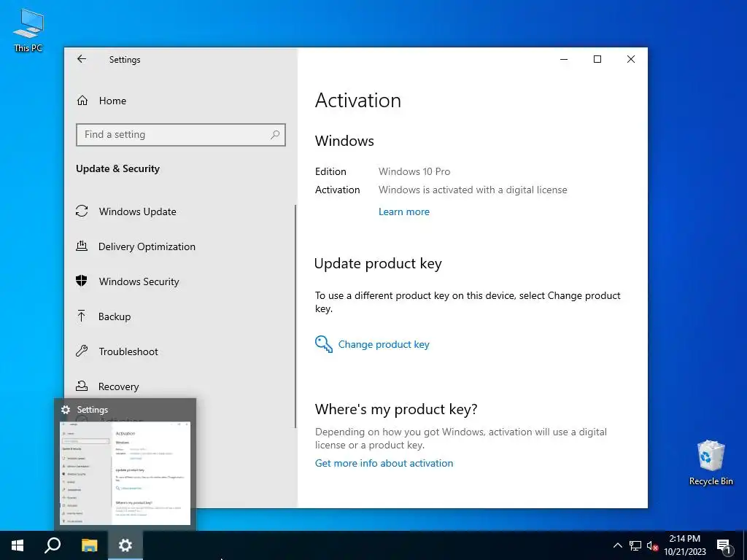Open File Explorer from taskbar
Viewport: 747px width, 560px height.
tap(89, 545)
